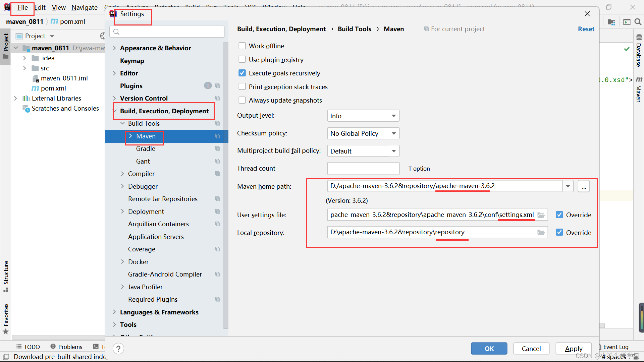The image size is (644, 362).
Task: Open the Edit menu
Action: [40, 7]
